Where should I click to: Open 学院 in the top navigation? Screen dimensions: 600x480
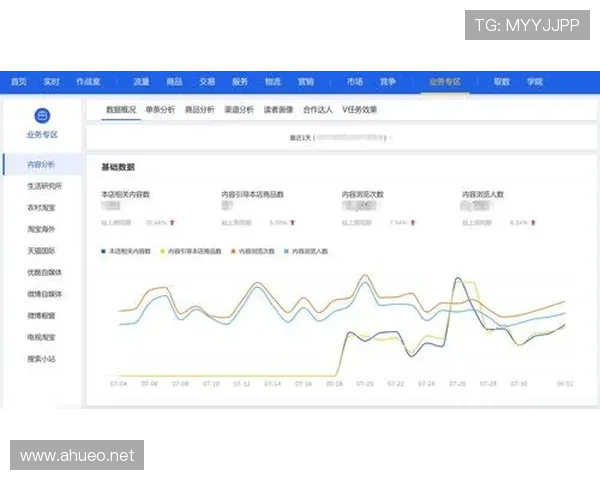535,82
